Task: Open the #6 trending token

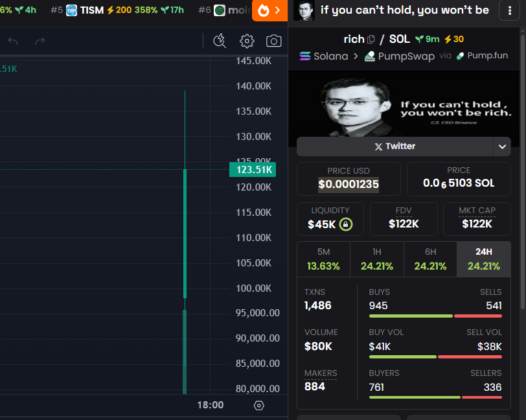Action: [x=224, y=10]
